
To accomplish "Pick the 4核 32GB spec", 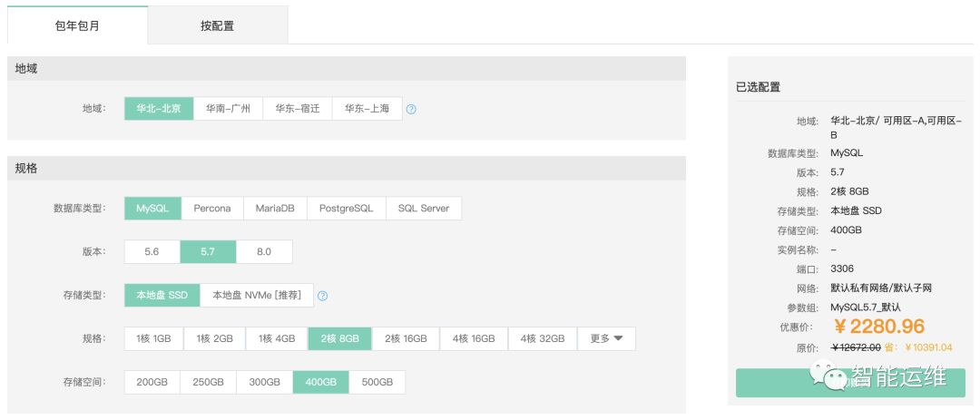I will point(543,338).
